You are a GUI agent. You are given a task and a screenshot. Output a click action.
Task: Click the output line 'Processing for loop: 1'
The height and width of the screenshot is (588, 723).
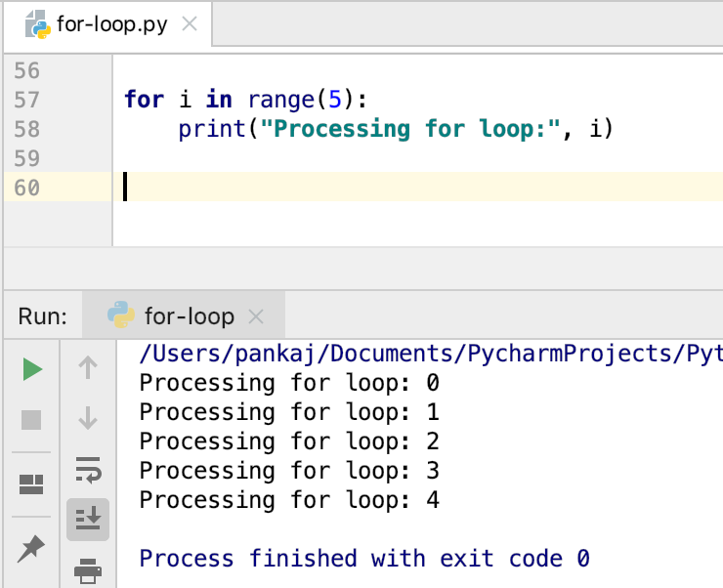pos(289,412)
